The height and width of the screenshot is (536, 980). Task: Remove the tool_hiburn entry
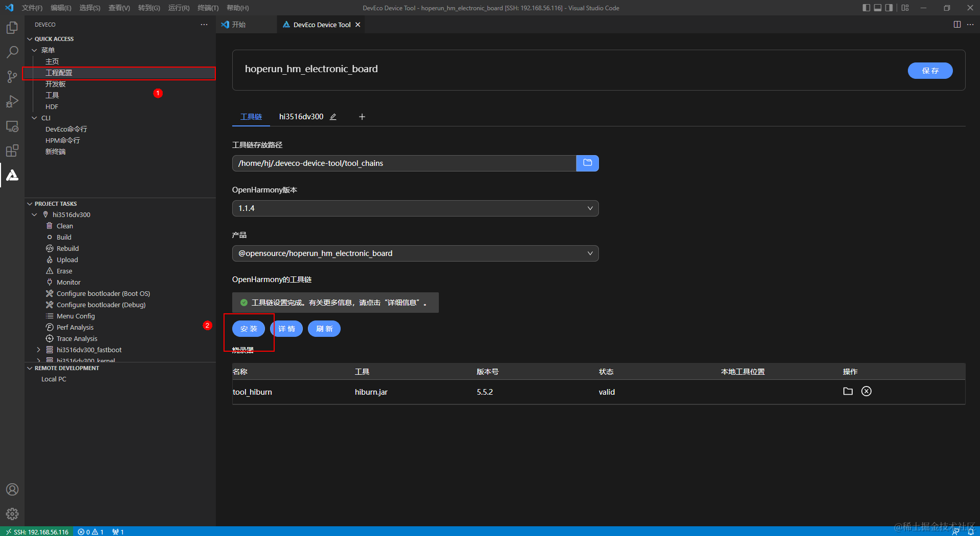coord(866,392)
